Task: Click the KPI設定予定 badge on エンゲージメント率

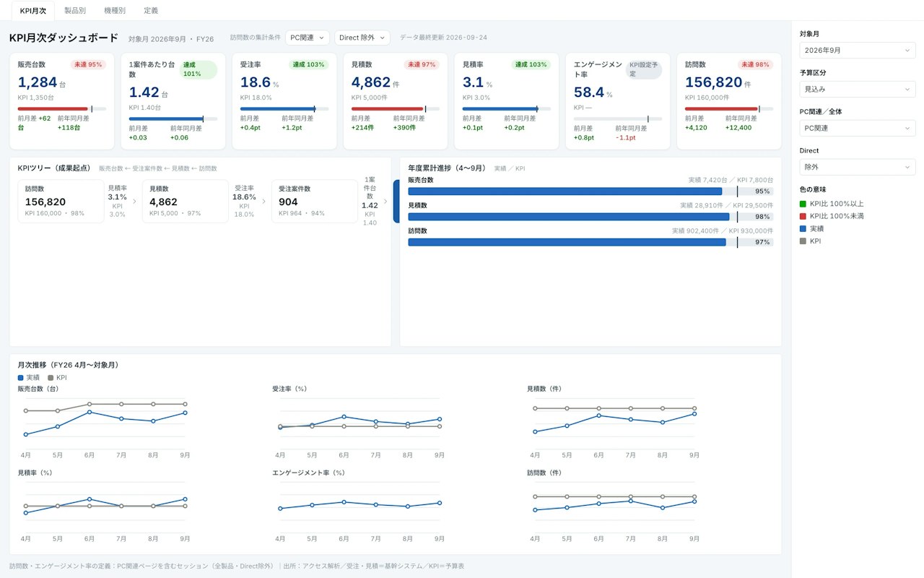Action: pos(643,69)
